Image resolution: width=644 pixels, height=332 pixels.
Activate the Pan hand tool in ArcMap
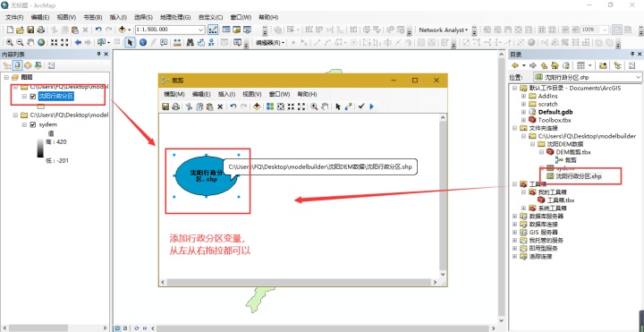pos(30,42)
